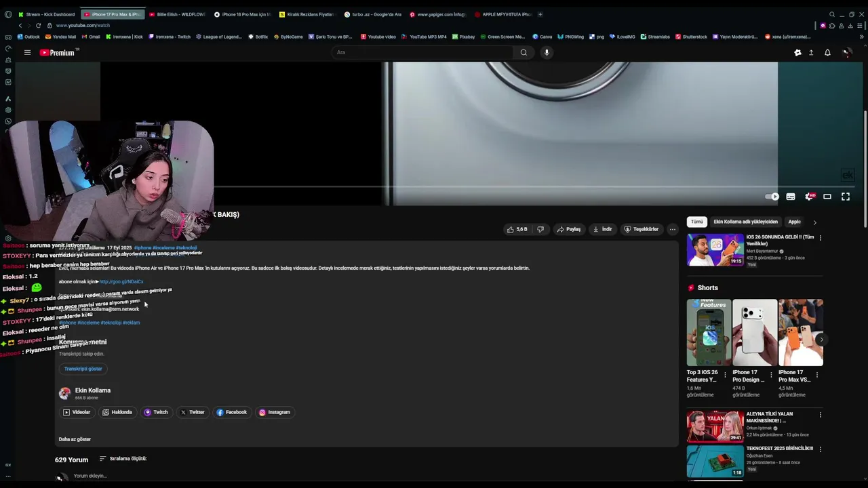Toggle autoplay switch in the player
The image size is (868, 488).
pos(772,197)
